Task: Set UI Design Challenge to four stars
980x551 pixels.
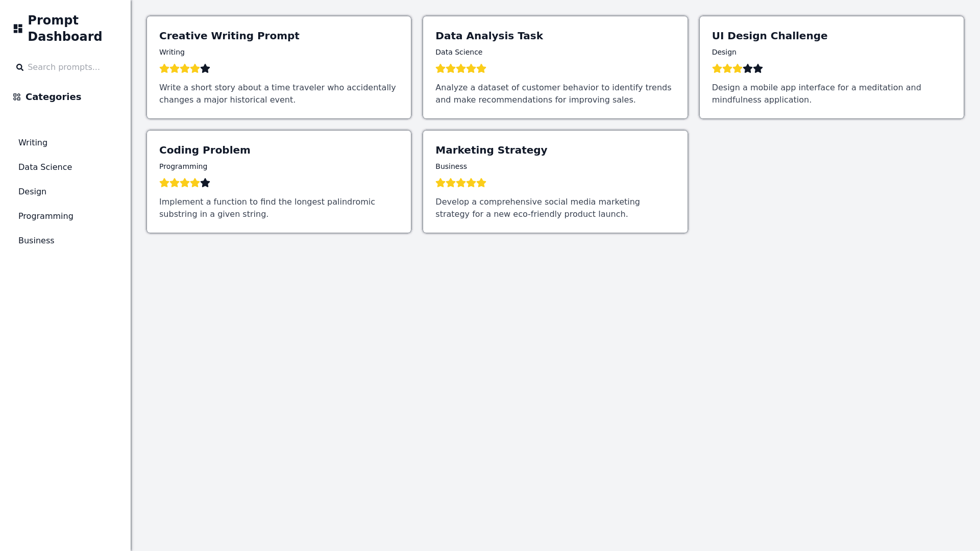Action: tap(748, 68)
